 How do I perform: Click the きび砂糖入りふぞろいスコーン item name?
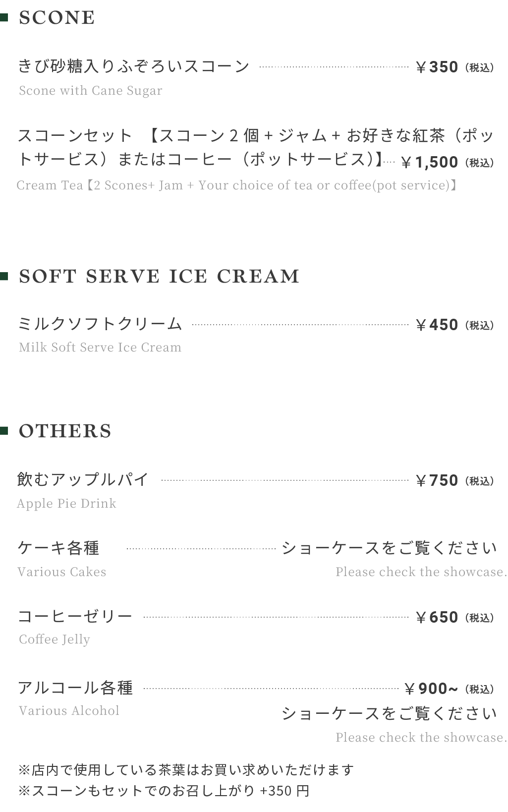tap(133, 66)
